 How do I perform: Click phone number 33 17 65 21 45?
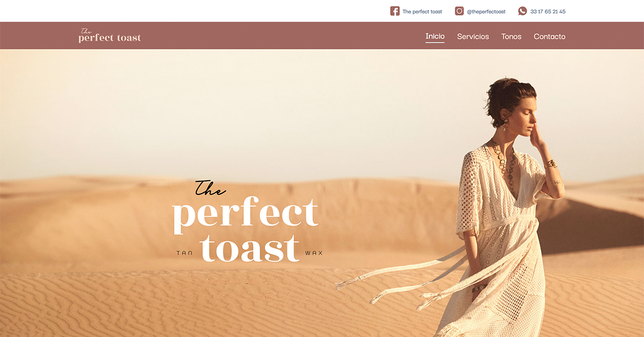coord(548,11)
